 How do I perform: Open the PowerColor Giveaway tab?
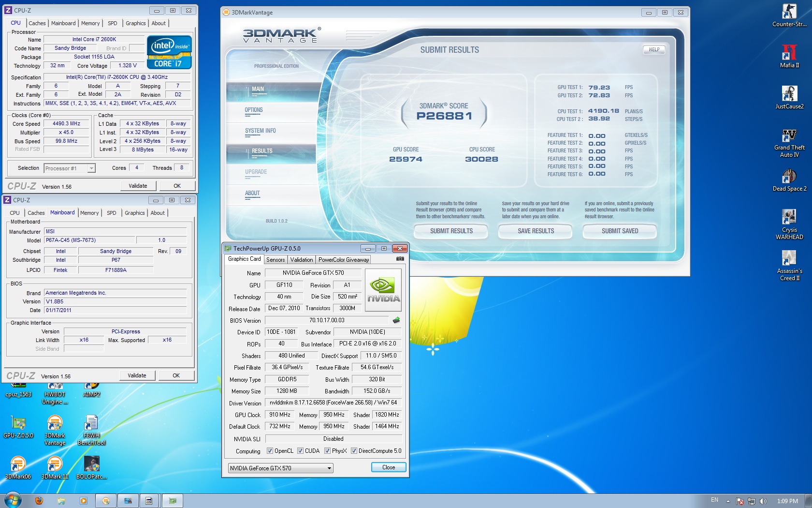[343, 260]
